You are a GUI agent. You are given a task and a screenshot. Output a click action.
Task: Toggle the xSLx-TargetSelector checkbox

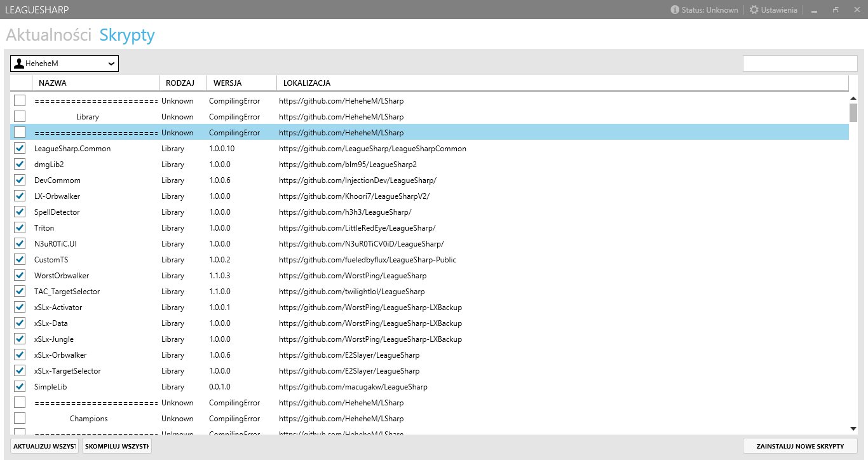[x=20, y=370]
